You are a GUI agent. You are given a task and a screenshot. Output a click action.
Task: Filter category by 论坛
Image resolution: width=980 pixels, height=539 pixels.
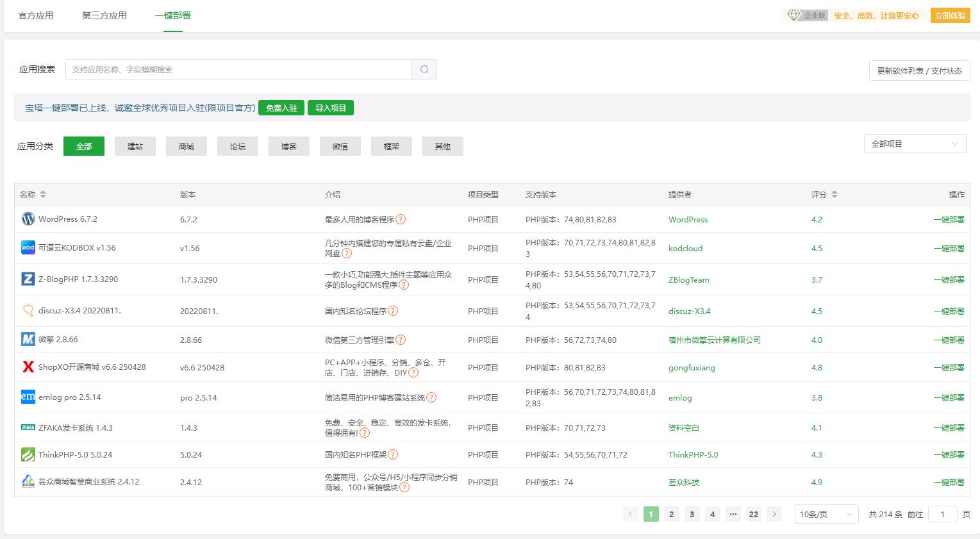(238, 146)
